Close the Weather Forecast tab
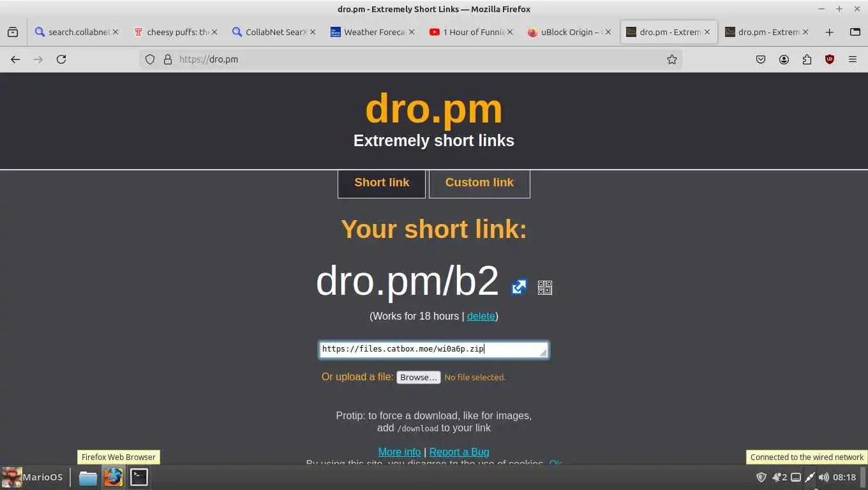The width and height of the screenshot is (868, 490). (x=412, y=32)
